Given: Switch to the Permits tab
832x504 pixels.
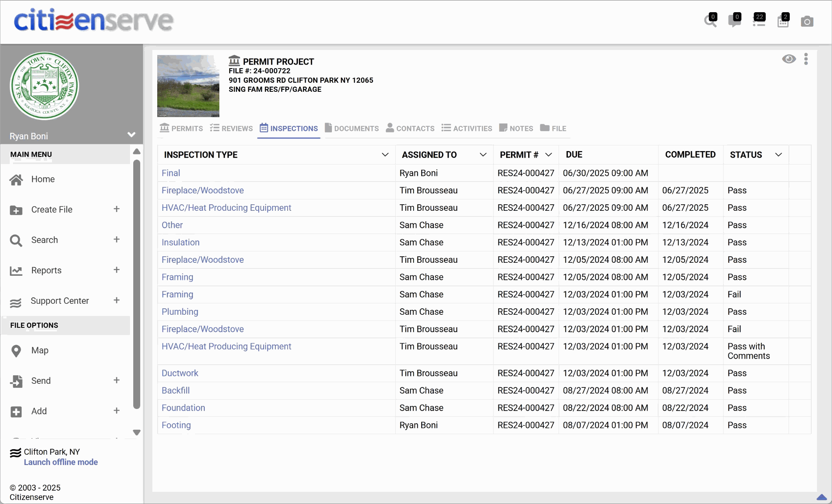Looking at the screenshot, I should click(181, 128).
